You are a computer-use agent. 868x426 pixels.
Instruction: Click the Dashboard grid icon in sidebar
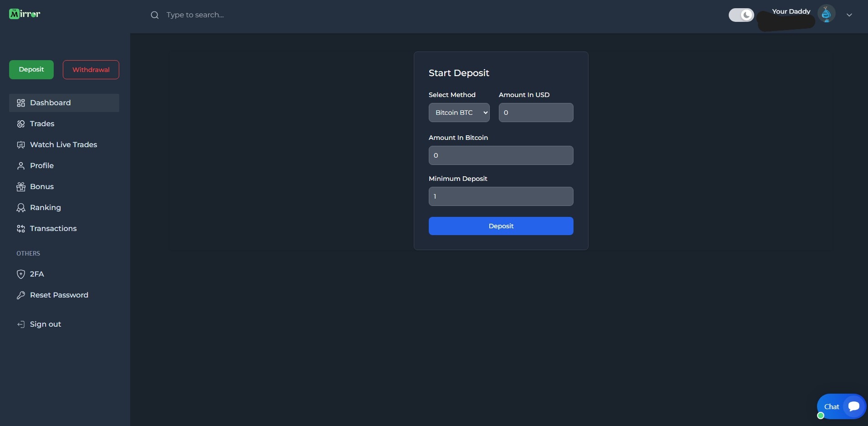coord(21,103)
